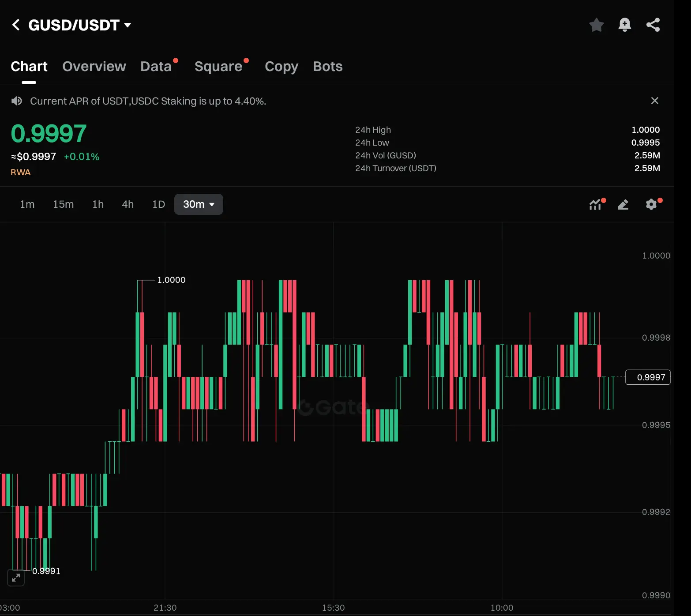Click the large 0.9997 last price
The image size is (691, 616).
pyautogui.click(x=49, y=134)
